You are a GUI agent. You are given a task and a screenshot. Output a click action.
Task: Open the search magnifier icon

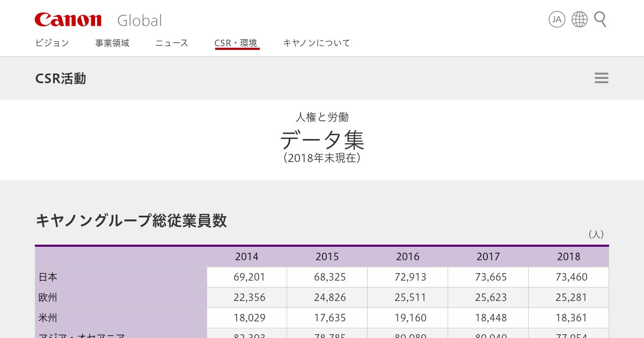(x=601, y=20)
